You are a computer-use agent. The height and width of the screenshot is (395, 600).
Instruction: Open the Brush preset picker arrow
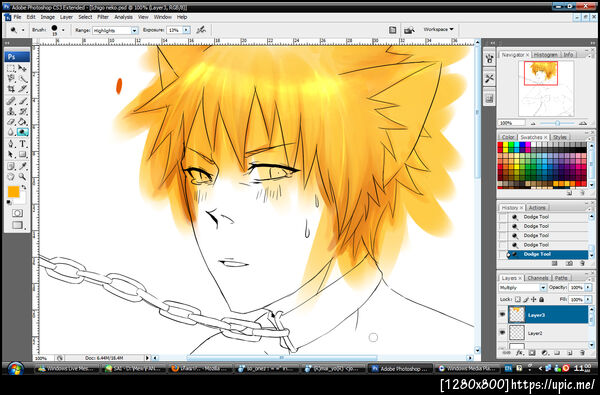63,30
